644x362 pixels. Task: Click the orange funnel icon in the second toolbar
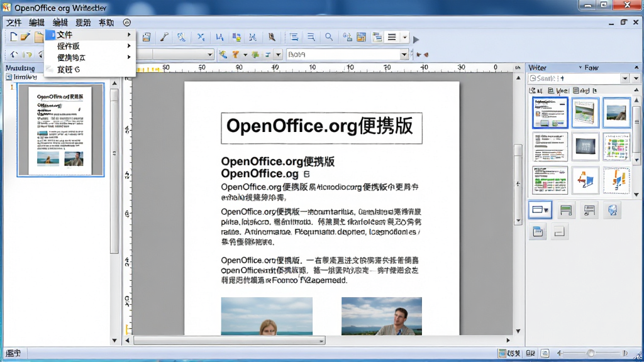[236, 54]
